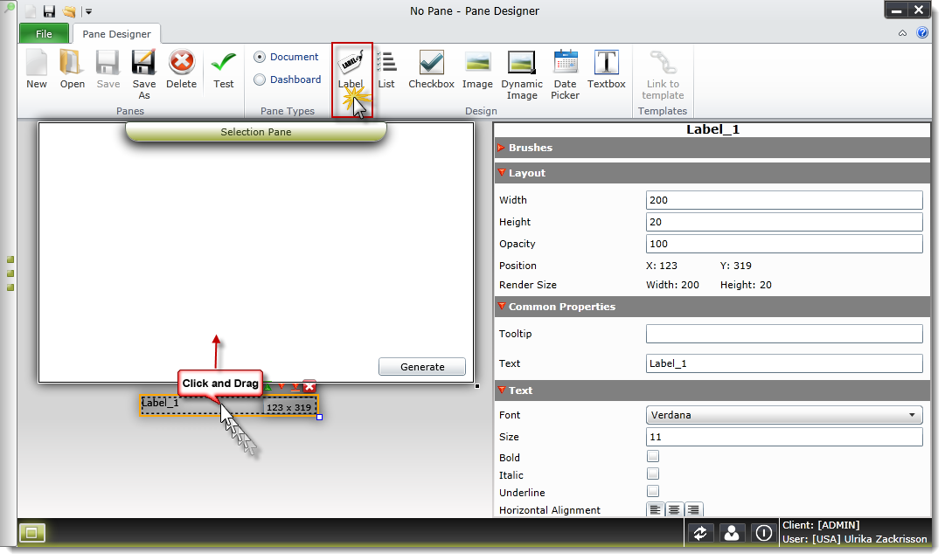Select the Dashboard pane type
This screenshot has height=560, width=945.
click(260, 80)
